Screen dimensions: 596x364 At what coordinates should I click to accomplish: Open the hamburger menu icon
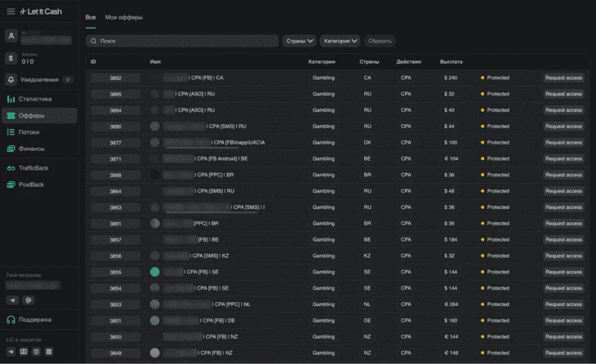pos(11,11)
